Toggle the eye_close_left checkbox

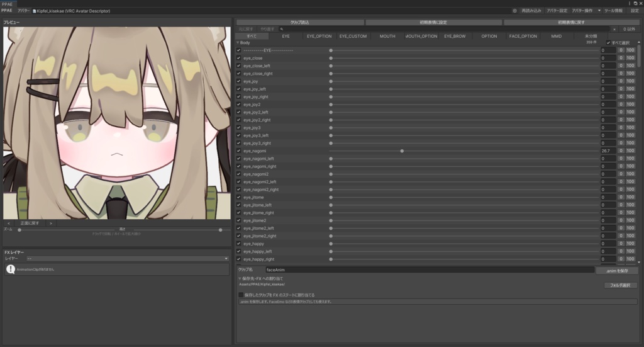(238, 65)
